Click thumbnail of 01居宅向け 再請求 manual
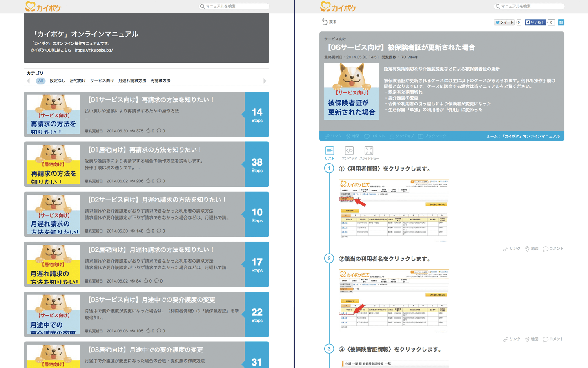The height and width of the screenshot is (368, 588). click(x=53, y=164)
